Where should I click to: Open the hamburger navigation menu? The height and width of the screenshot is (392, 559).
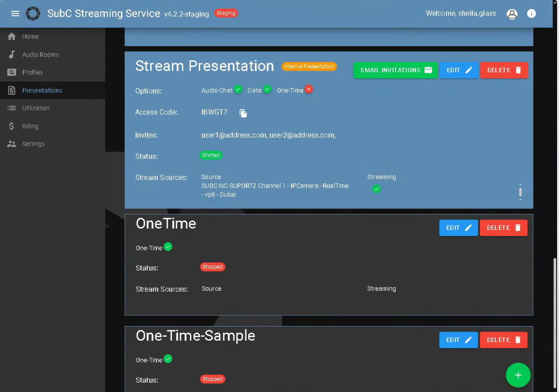pos(15,14)
